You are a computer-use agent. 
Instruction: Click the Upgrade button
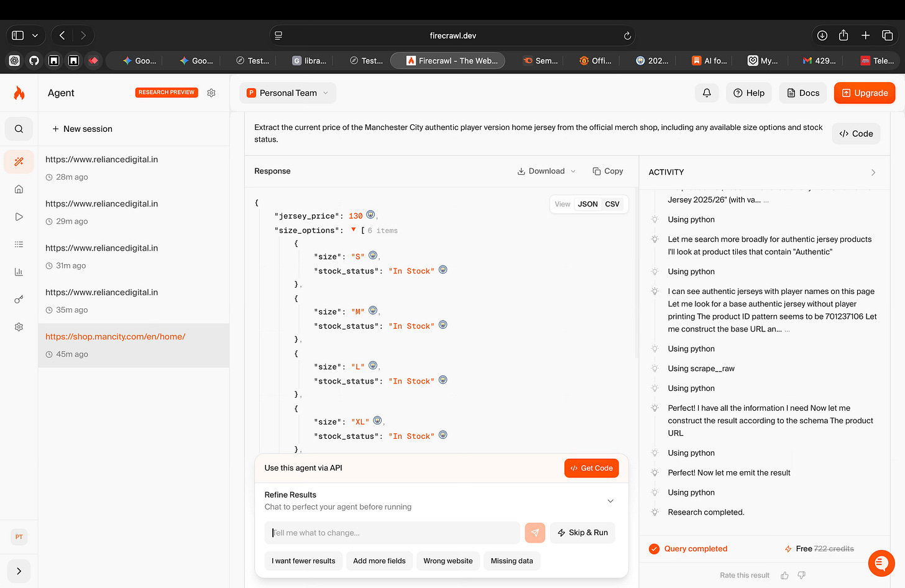coord(865,93)
